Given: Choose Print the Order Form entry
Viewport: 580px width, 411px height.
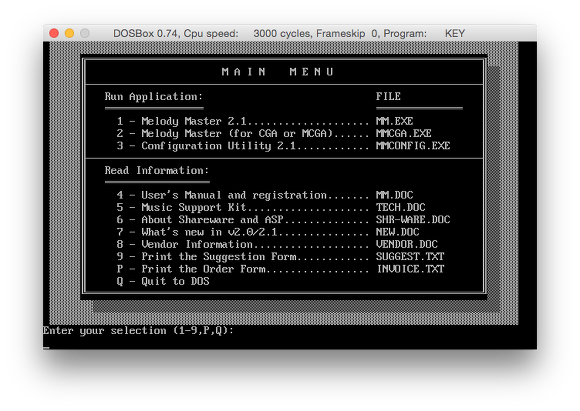Looking at the screenshot, I should tap(280, 269).
